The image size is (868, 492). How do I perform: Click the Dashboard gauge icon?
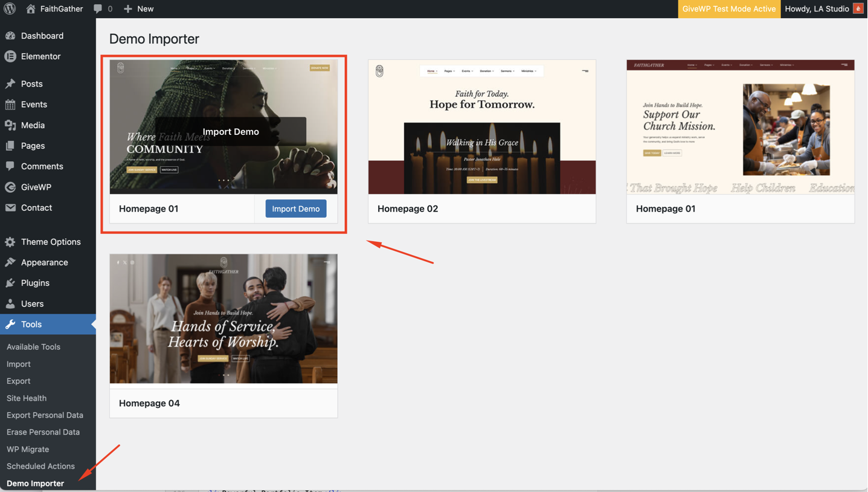coord(10,36)
